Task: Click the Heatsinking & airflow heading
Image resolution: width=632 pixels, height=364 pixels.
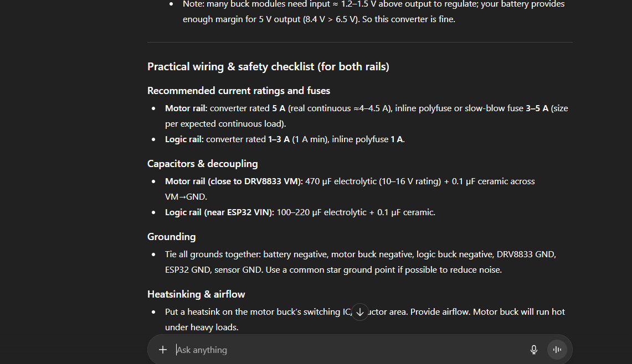Action: pyautogui.click(x=196, y=294)
